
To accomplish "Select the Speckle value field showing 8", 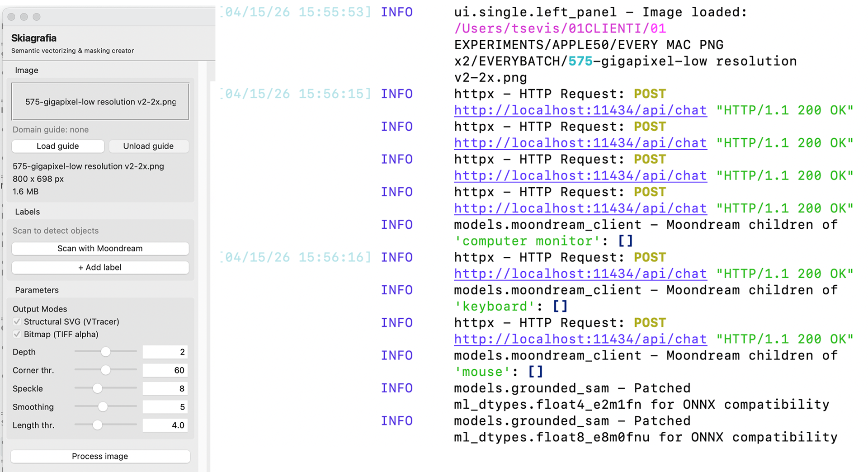I will tap(165, 388).
